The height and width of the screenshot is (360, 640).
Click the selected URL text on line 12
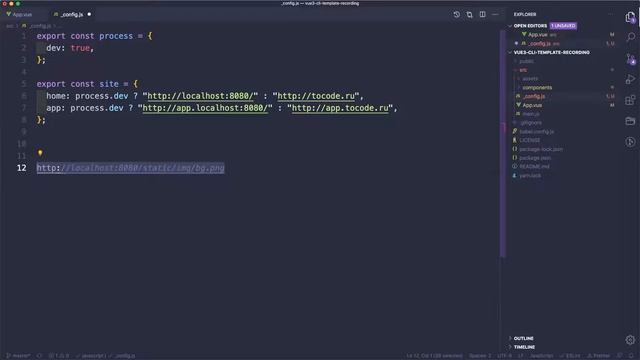pyautogui.click(x=131, y=168)
